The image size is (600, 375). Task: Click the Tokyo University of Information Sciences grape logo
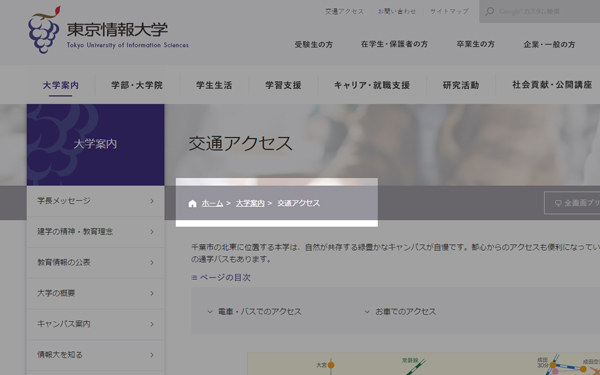tap(44, 30)
